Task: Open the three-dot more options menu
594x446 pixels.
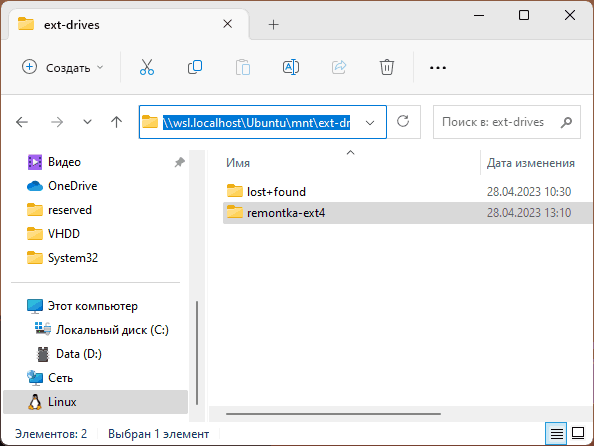Action: pos(438,68)
